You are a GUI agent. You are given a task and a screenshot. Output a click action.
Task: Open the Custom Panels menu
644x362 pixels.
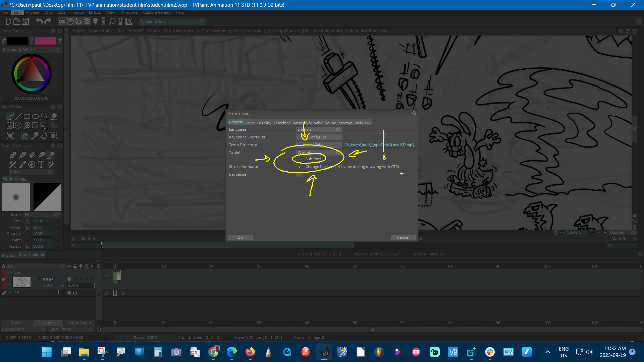[157, 12]
